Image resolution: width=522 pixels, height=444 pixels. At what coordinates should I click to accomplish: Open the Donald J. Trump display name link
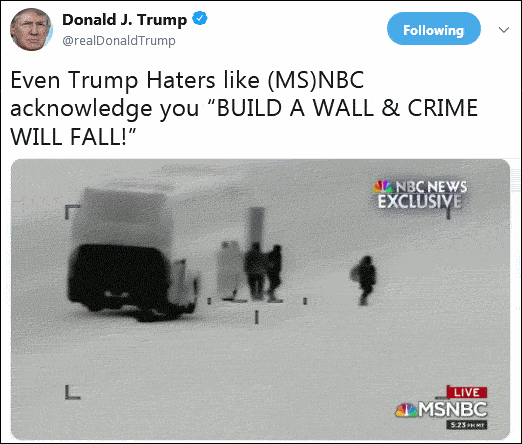tap(124, 19)
